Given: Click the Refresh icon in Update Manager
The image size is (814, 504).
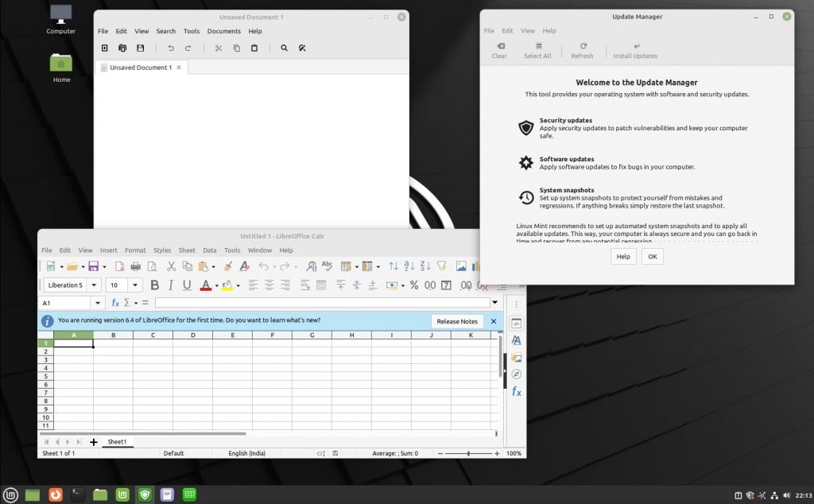Looking at the screenshot, I should [x=583, y=49].
